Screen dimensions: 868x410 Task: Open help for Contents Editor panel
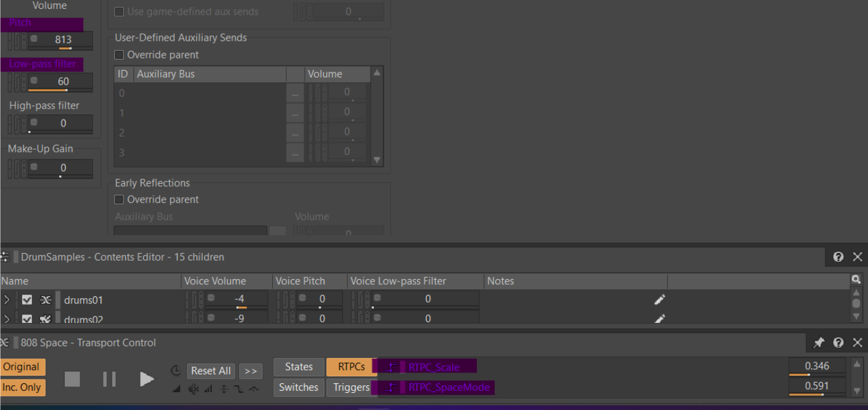tap(838, 257)
